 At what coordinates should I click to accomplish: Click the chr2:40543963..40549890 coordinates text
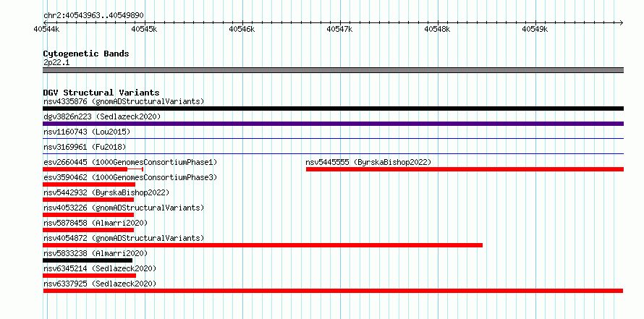click(x=93, y=15)
